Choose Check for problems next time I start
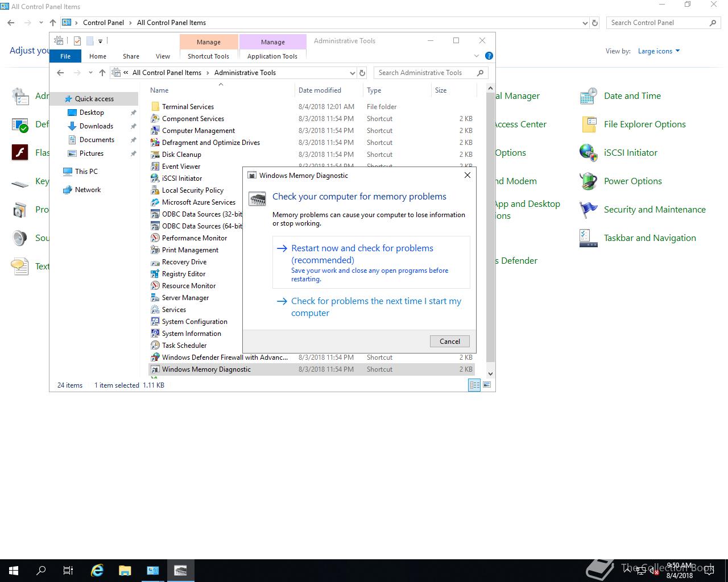Viewport: 728px width, 582px height. click(x=371, y=307)
